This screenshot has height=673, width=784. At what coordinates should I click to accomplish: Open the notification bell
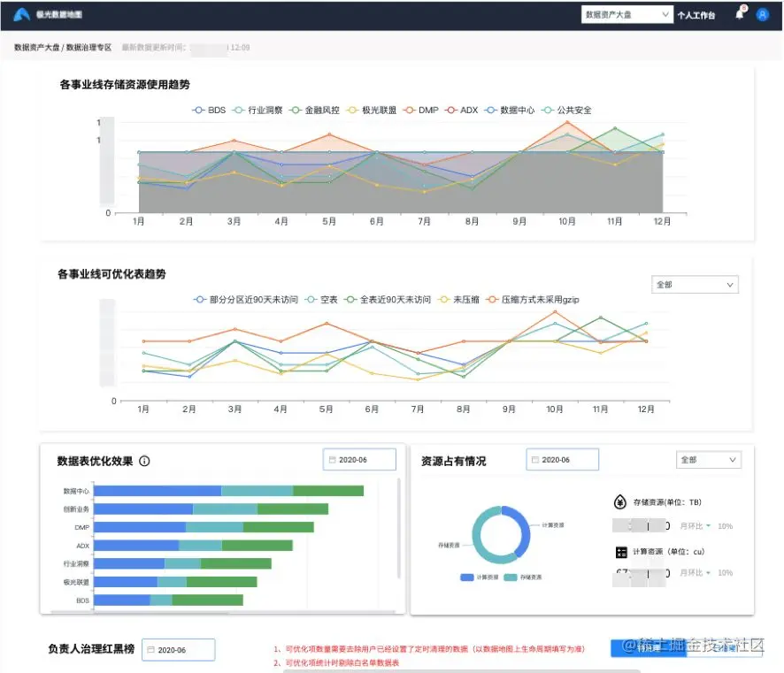click(x=740, y=13)
